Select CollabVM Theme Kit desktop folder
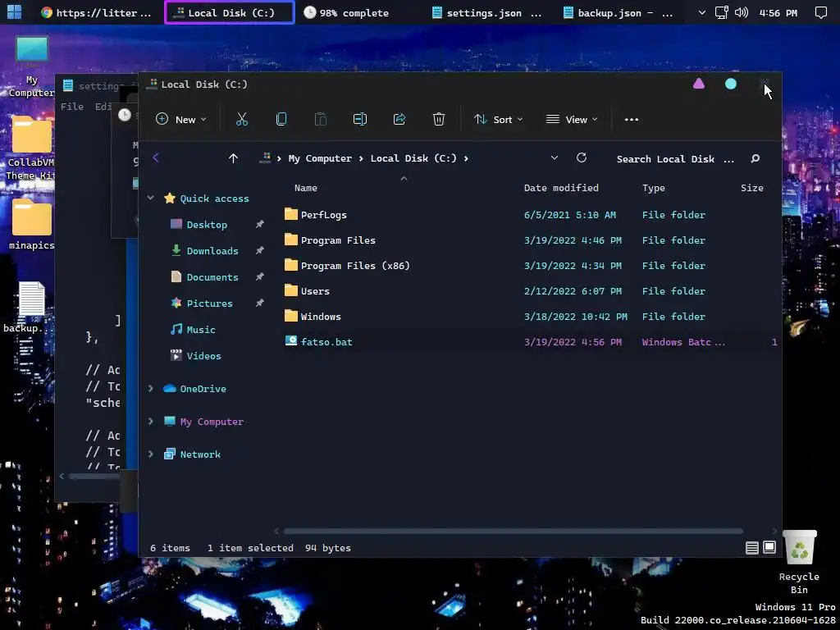Screen dimensions: 840x630 click(x=32, y=148)
